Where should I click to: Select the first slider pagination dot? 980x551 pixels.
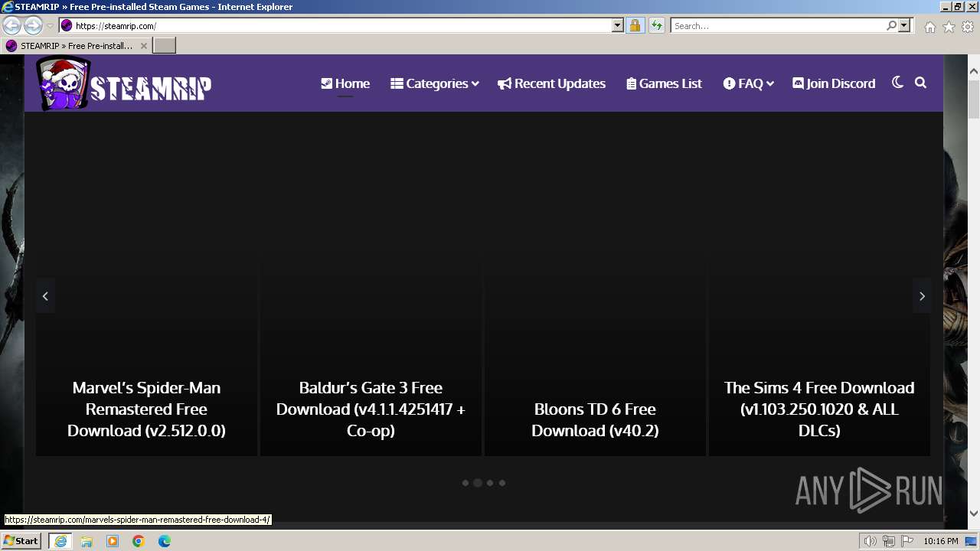coord(465,483)
